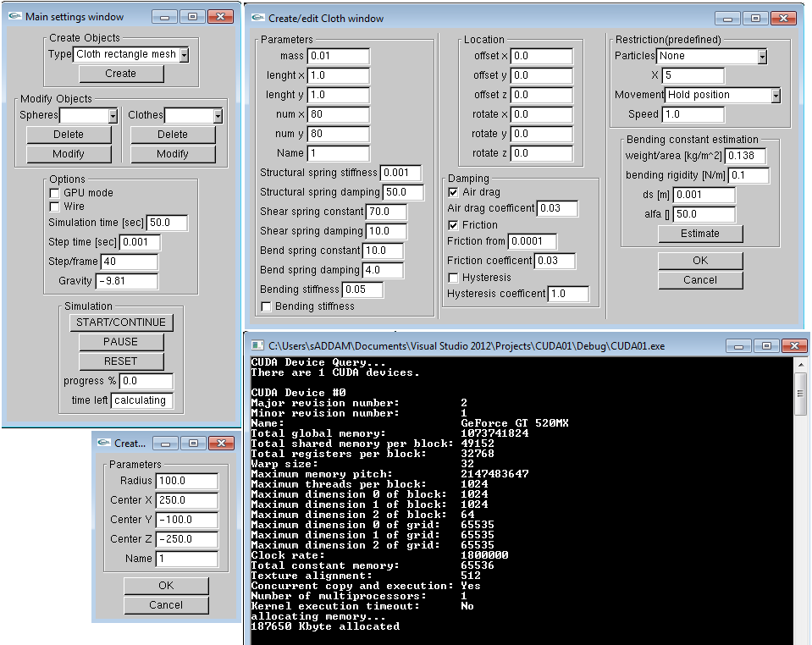Click the Main settings window title icon
Screen dimensions: 812x645
[14, 17]
